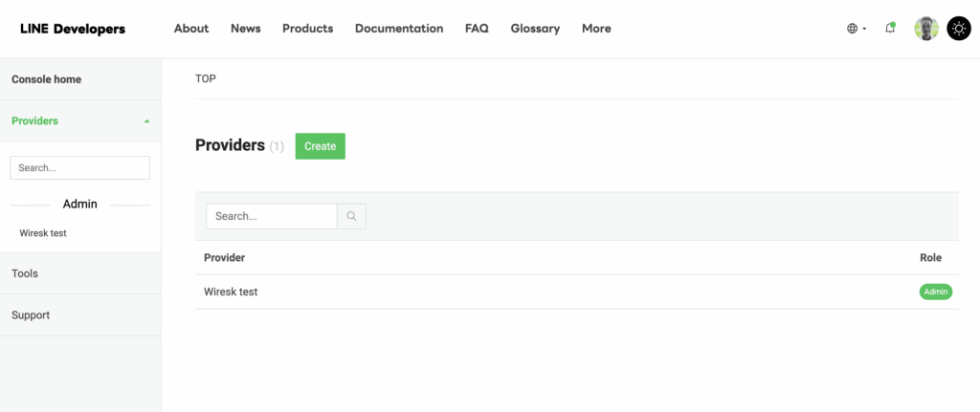Viewport: 980px width, 412px height.
Task: Click the notification bell icon
Action: click(890, 29)
